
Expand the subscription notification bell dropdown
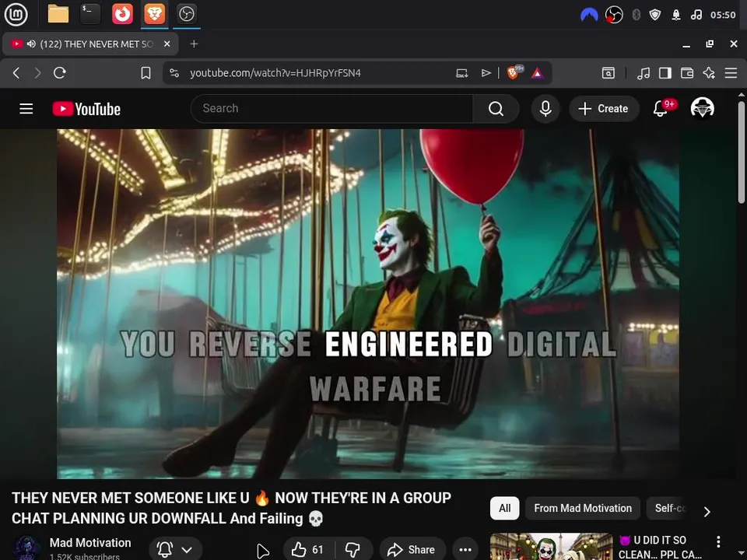click(175, 550)
